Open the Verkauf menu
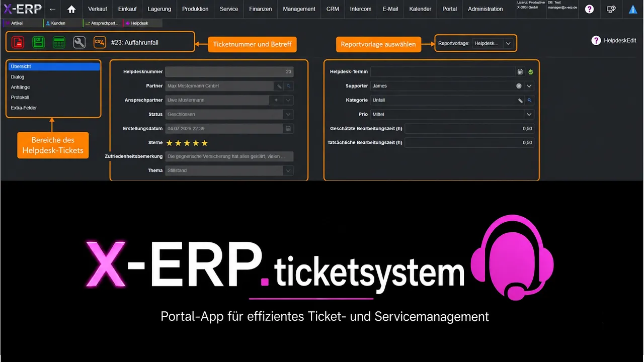This screenshot has height=362, width=644. click(x=98, y=9)
